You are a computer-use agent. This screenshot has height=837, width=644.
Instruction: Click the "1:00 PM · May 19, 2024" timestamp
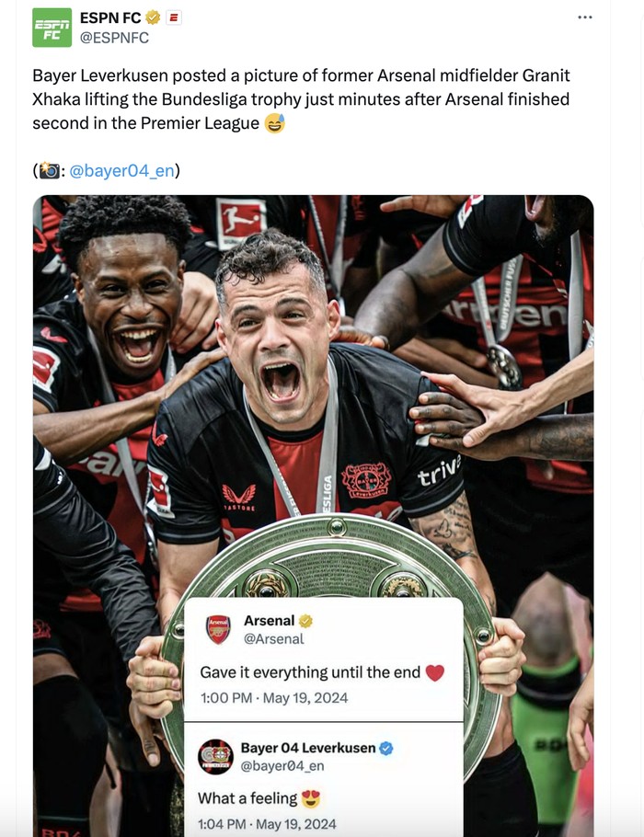(x=274, y=697)
